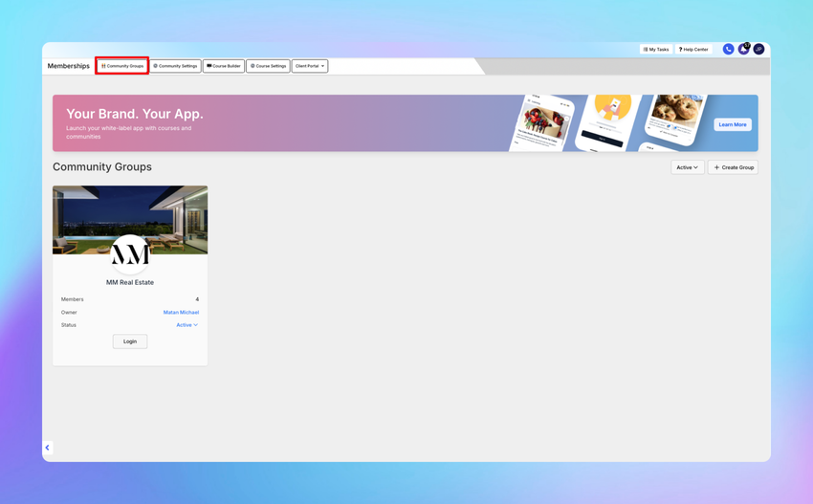Open the Client Portal dropdown tab
This screenshot has height=504, width=813.
pyautogui.click(x=310, y=66)
